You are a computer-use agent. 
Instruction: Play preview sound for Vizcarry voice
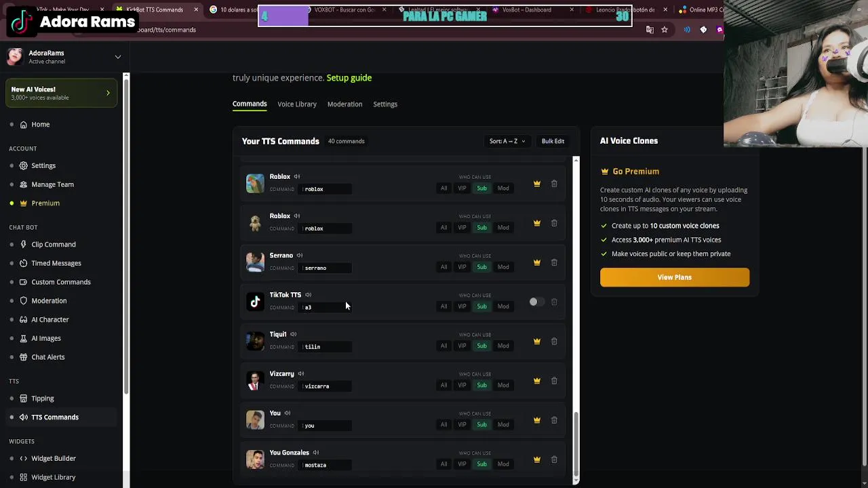301,373
